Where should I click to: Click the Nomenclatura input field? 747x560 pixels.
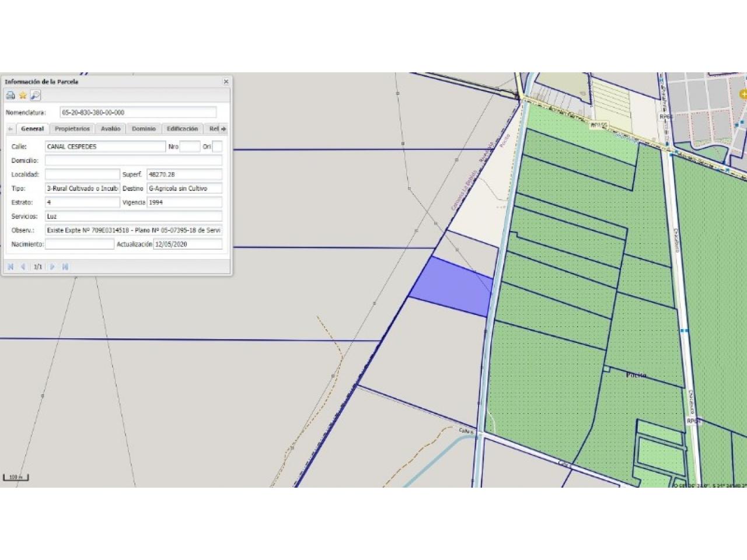[138, 113]
